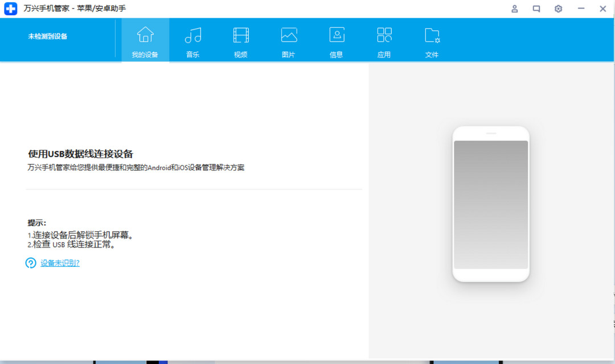Click the 设备未识别? help link
This screenshot has height=364, width=615.
60,263
